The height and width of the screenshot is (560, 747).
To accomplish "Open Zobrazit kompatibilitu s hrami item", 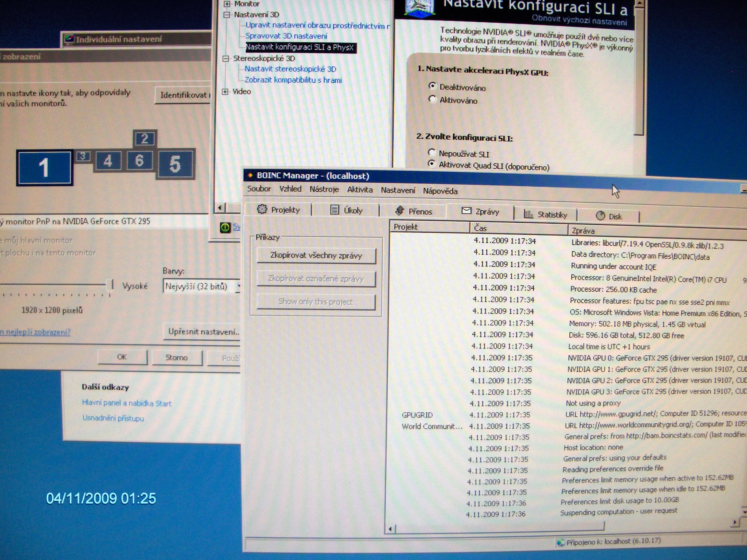I will [x=293, y=80].
